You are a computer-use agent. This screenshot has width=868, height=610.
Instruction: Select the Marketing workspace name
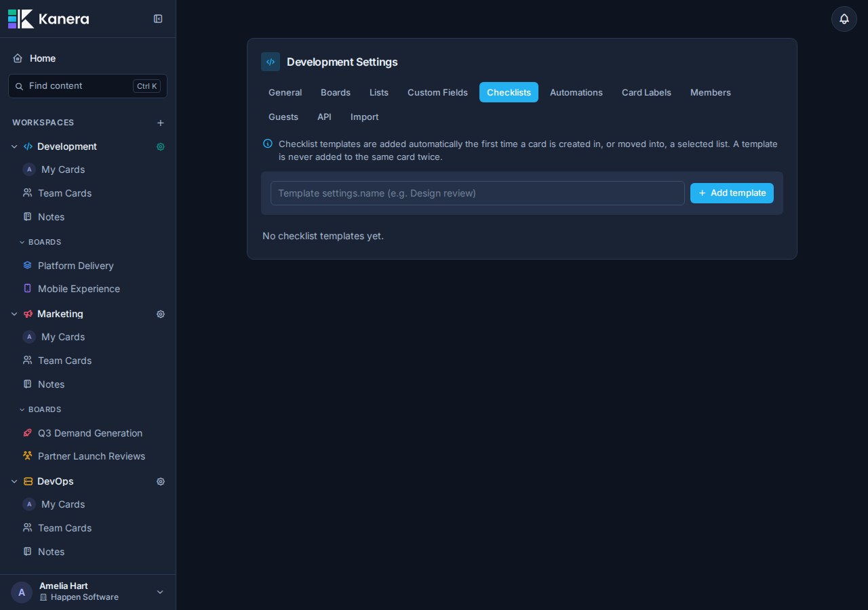[x=60, y=314]
